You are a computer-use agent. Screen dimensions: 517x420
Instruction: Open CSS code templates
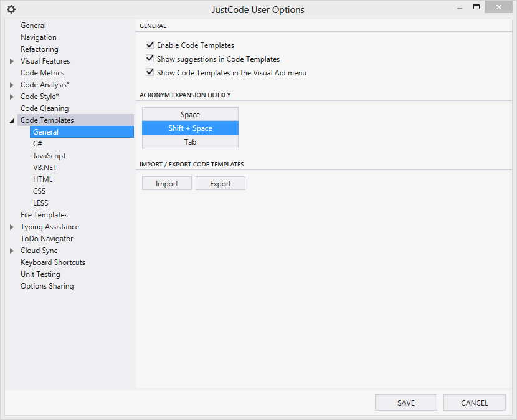tap(39, 191)
